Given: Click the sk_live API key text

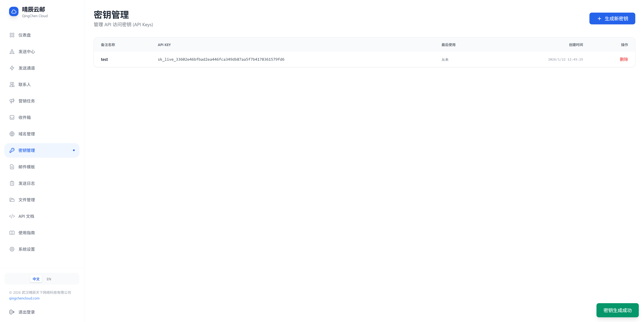Looking at the screenshot, I should coord(221,59).
